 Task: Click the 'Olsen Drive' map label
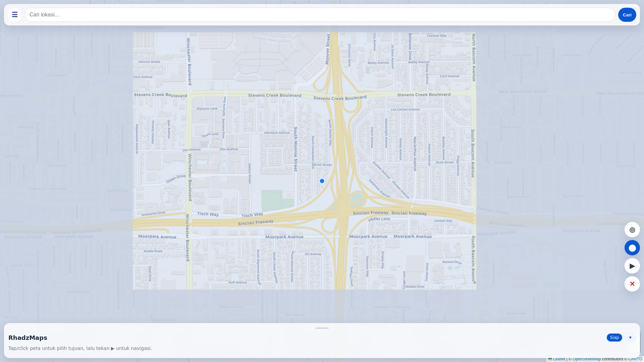(176, 179)
